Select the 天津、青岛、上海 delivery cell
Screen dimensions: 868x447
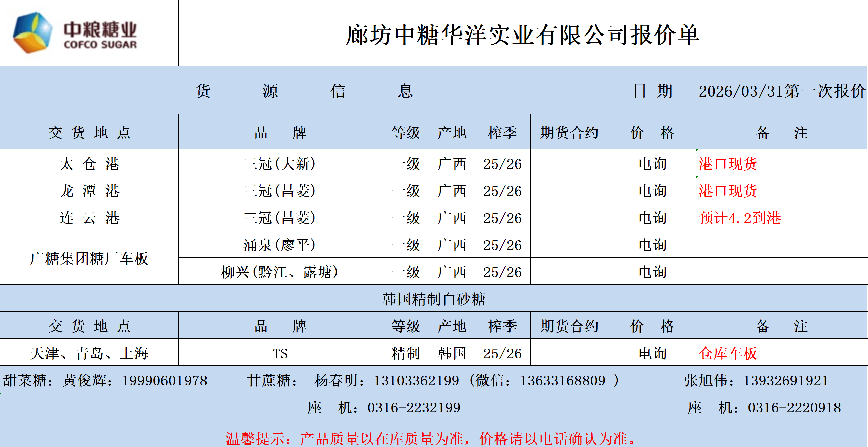pos(89,353)
